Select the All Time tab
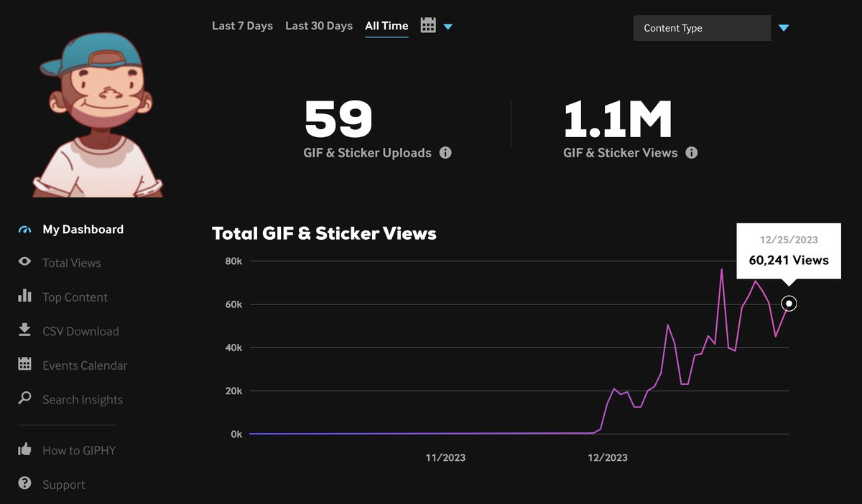The image size is (862, 504). click(386, 26)
